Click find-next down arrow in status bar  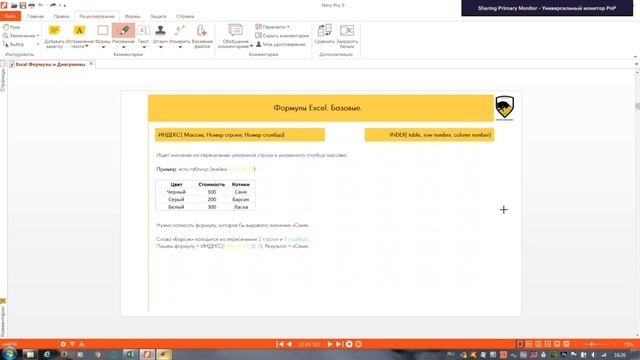(72, 344)
